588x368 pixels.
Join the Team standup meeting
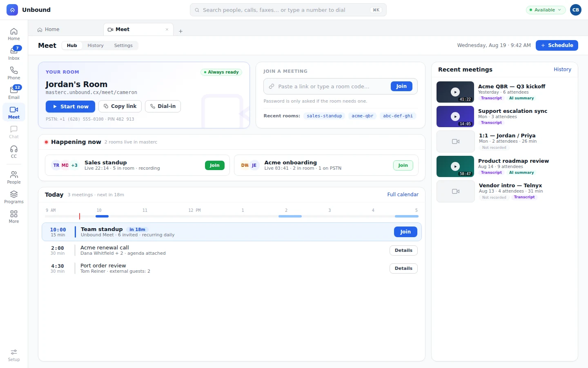(x=405, y=232)
